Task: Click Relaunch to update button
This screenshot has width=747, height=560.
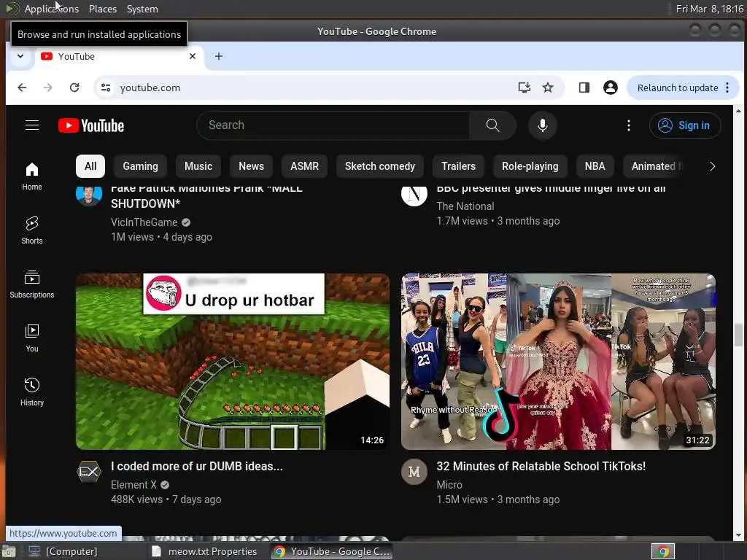Action: [x=678, y=87]
